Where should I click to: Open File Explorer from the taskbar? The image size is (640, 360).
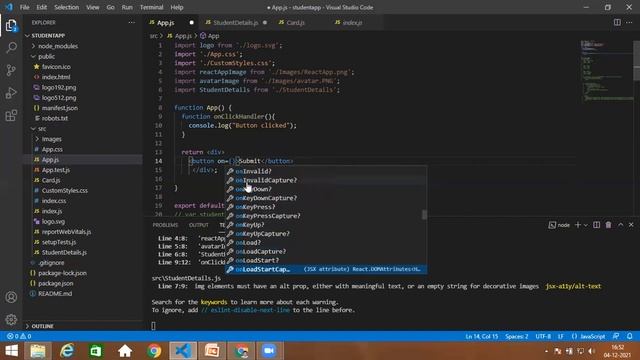(x=38, y=351)
